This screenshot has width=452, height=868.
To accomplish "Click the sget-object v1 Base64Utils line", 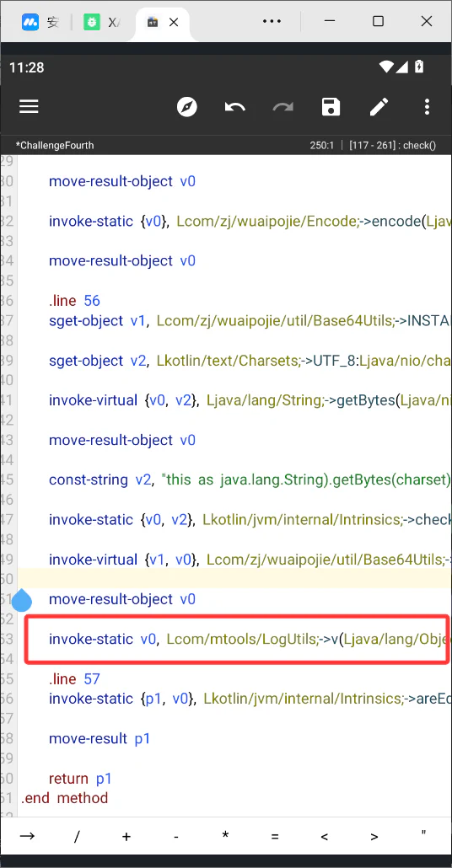I will click(250, 320).
